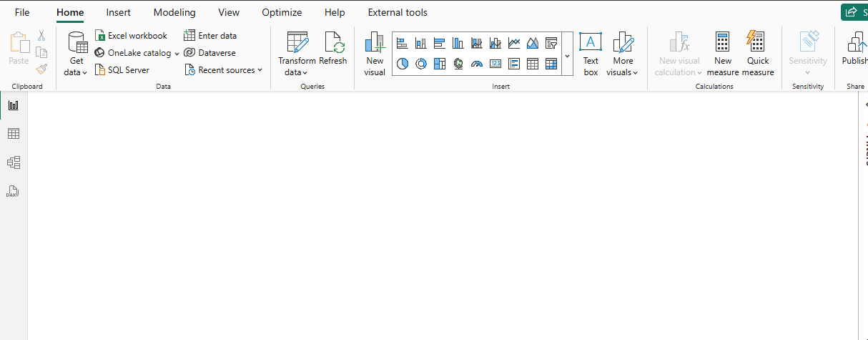Switch to Table view in the sidebar

point(14,134)
